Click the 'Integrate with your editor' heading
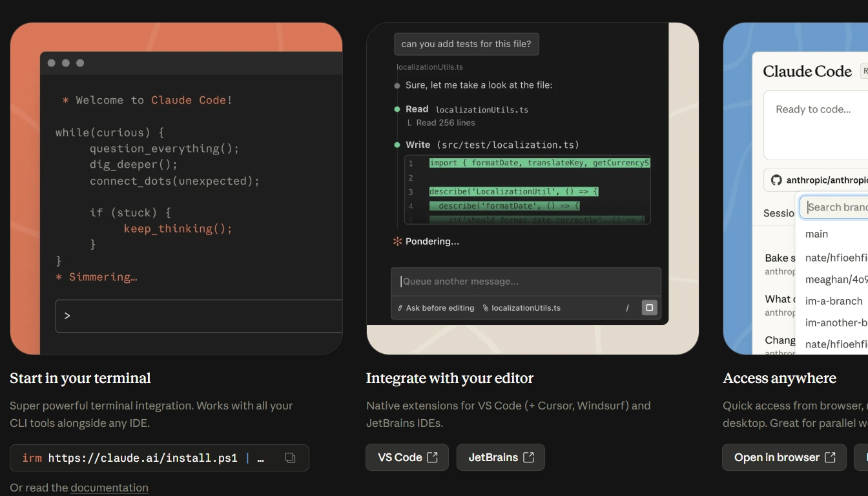The width and height of the screenshot is (868, 496). coord(449,378)
